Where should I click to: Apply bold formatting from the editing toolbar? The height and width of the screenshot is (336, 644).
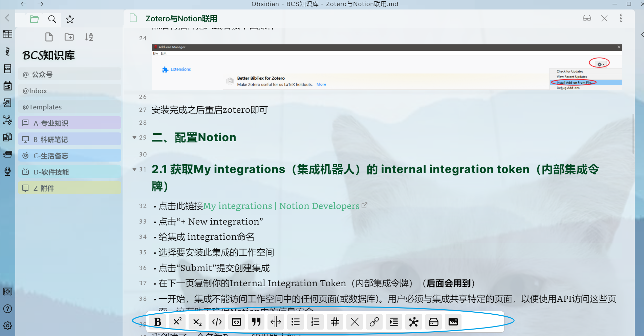coord(157,322)
